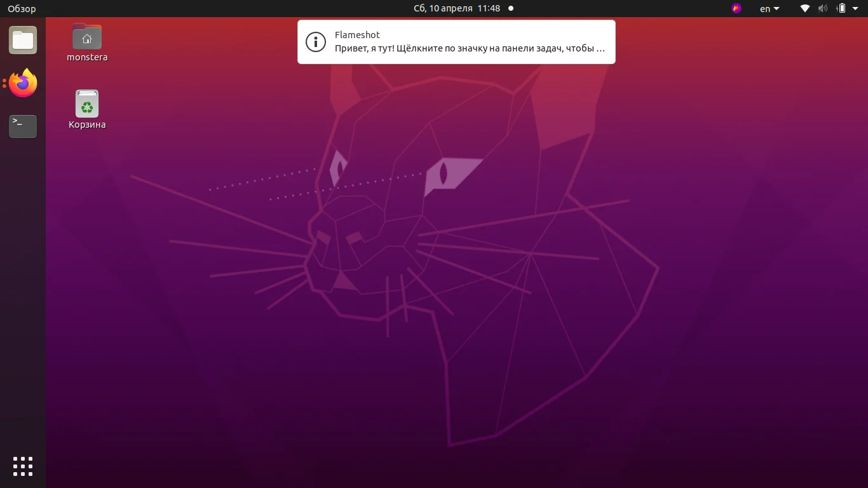Open the monstera folder on the desktop
This screenshot has height=488, width=868.
[x=86, y=36]
